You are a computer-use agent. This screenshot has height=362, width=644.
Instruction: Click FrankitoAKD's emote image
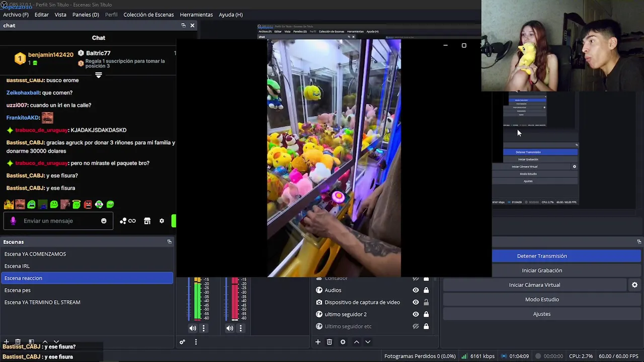tap(47, 118)
